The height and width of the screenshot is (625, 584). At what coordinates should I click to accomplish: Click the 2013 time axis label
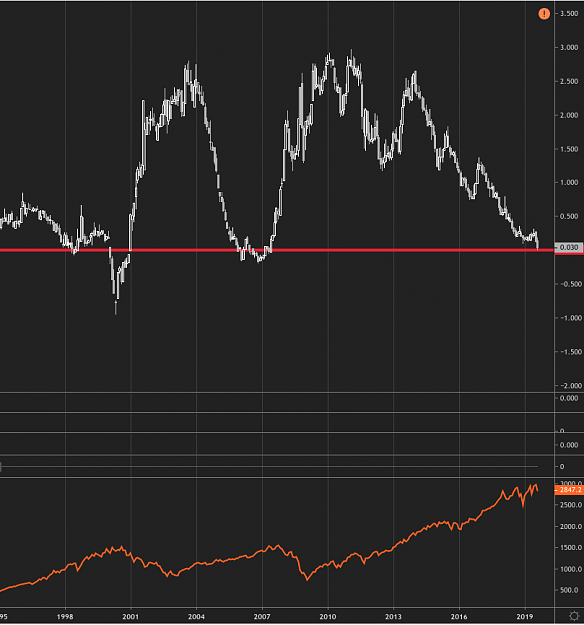(393, 617)
